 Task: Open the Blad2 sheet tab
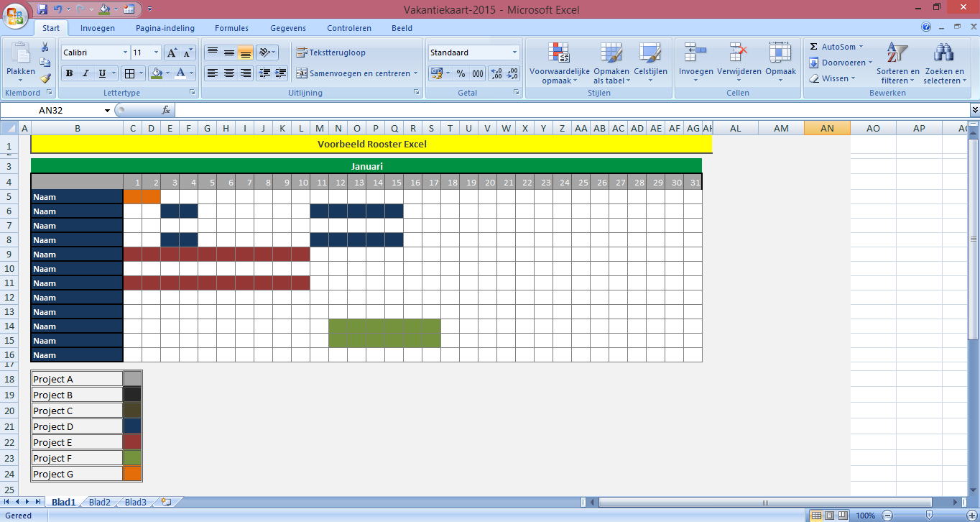[x=99, y=502]
